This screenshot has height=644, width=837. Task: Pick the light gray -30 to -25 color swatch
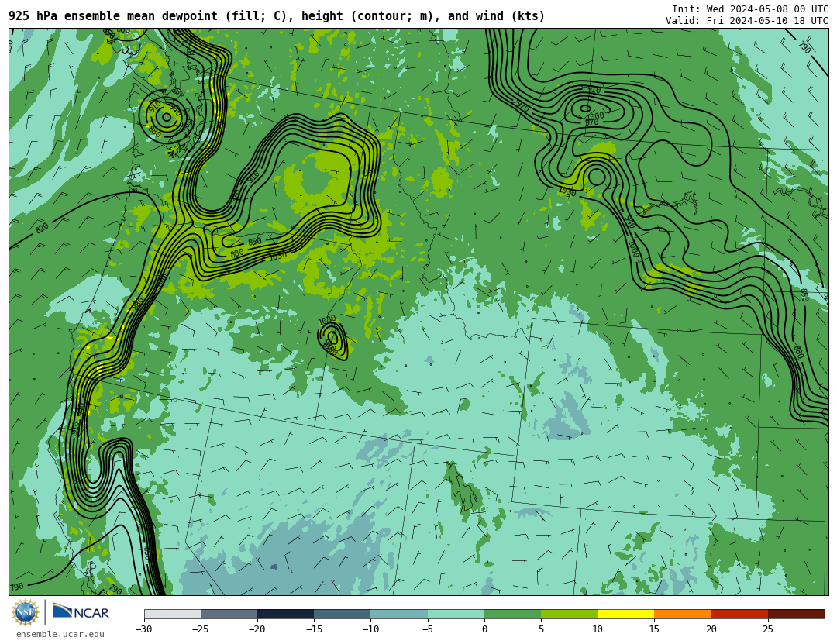172,614
